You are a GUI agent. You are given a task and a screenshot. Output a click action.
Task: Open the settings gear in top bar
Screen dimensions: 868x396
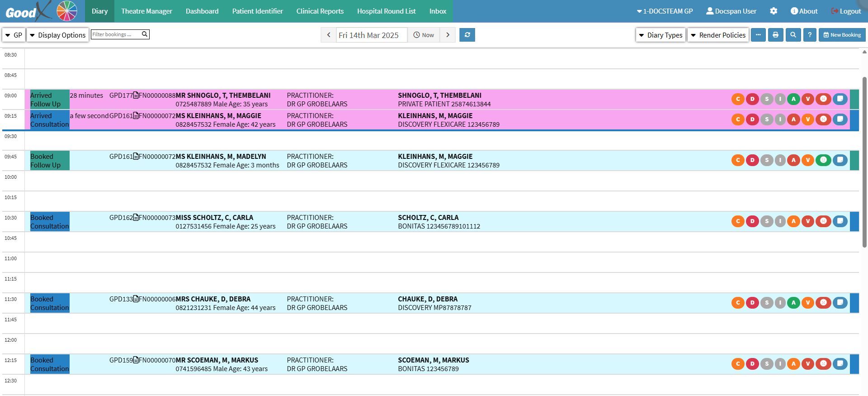tap(774, 11)
